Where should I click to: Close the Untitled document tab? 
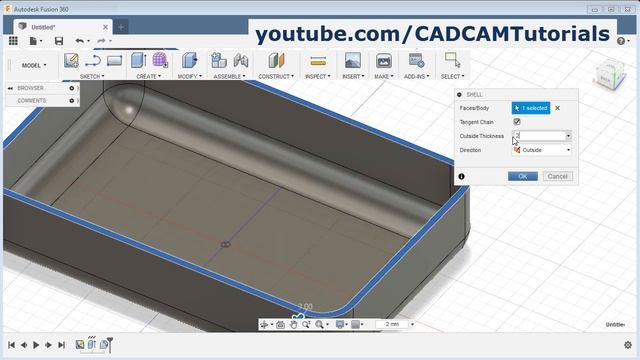click(105, 27)
